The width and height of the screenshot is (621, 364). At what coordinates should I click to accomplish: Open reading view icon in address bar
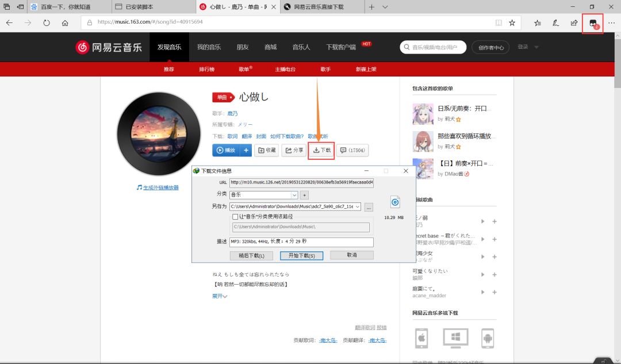point(499,22)
